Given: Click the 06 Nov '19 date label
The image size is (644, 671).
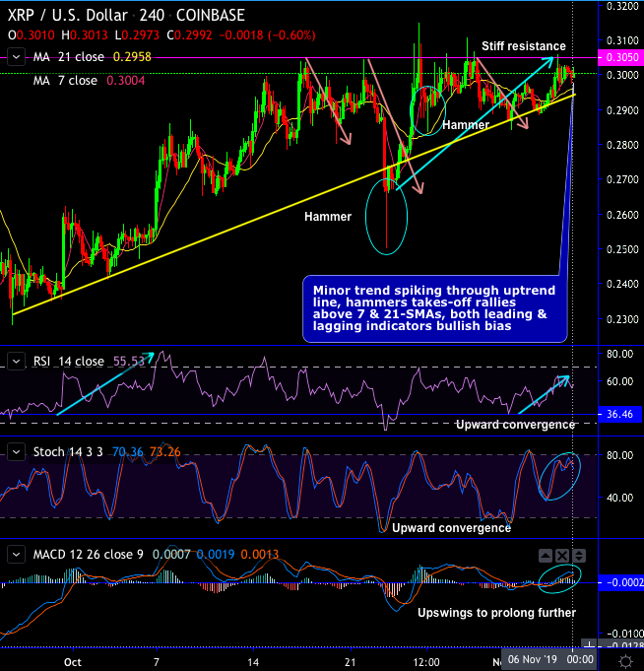Looking at the screenshot, I should (x=533, y=659).
